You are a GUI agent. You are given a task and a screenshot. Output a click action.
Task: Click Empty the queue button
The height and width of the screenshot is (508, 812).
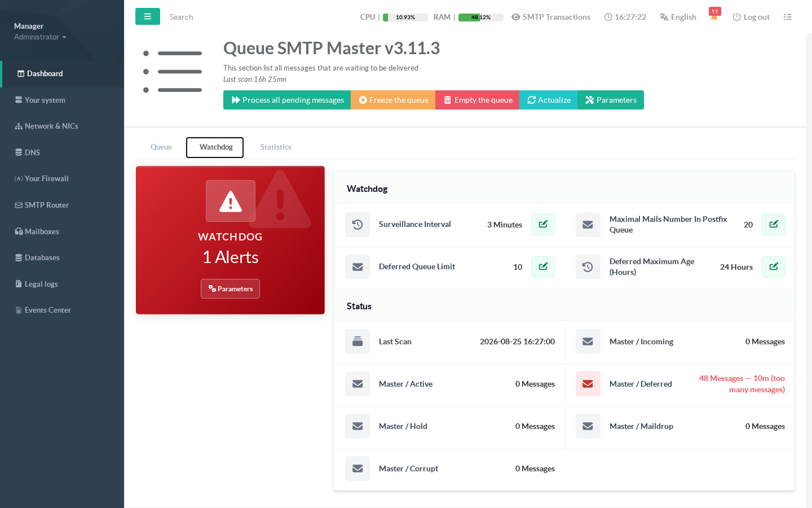pyautogui.click(x=478, y=100)
